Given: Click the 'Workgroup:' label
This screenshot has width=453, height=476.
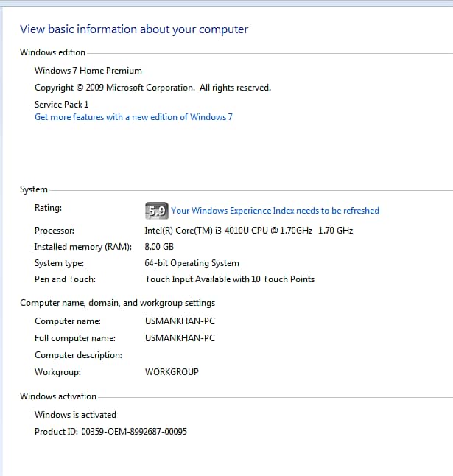Looking at the screenshot, I should tap(57, 372).
